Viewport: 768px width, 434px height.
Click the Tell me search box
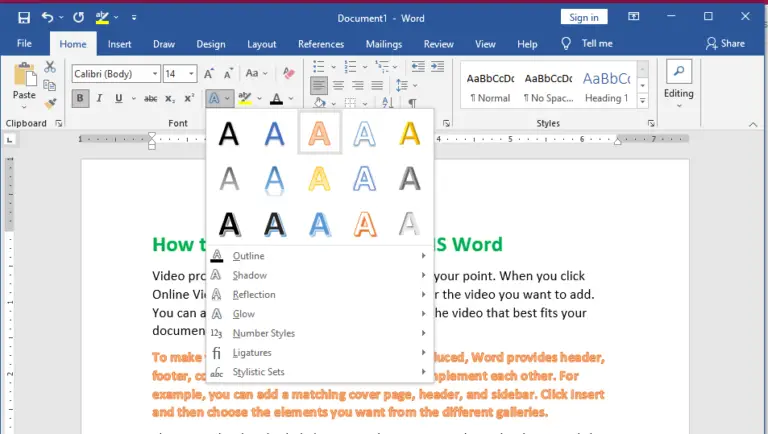click(x=587, y=44)
